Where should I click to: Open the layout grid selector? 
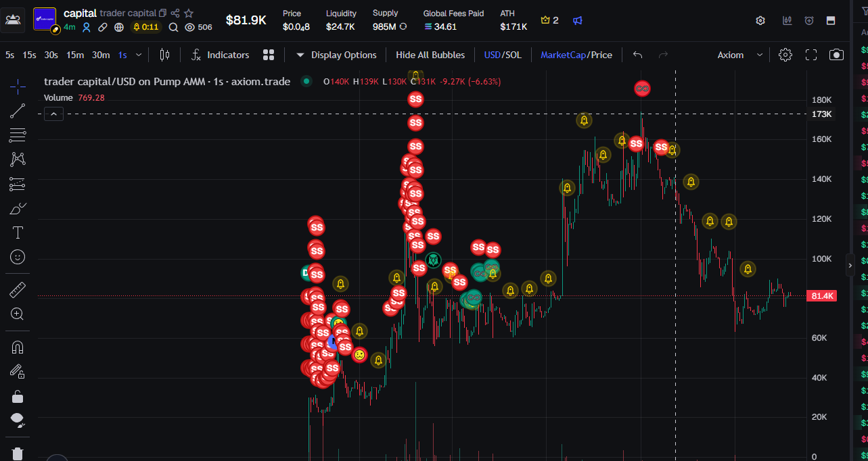pos(269,55)
